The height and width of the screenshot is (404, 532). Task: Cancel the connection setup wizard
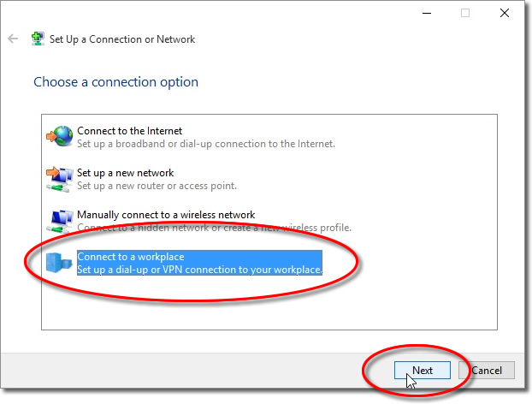486,370
